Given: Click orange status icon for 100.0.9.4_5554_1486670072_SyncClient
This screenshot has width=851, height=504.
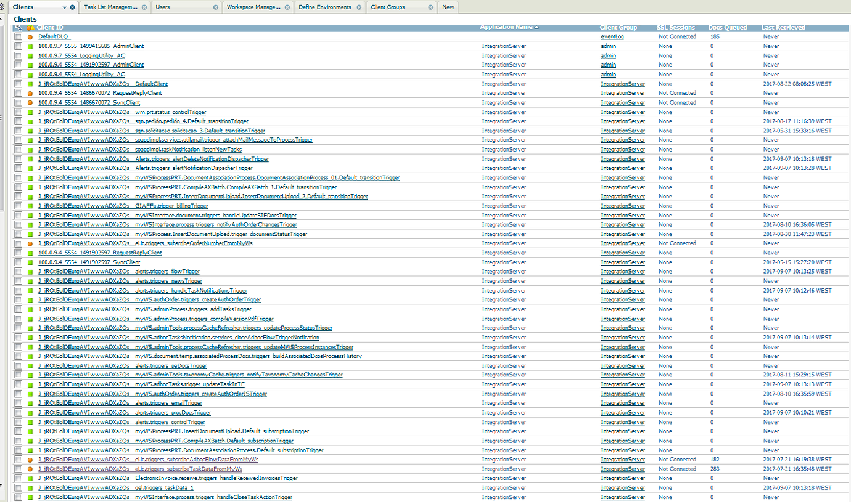Looking at the screenshot, I should (x=30, y=103).
